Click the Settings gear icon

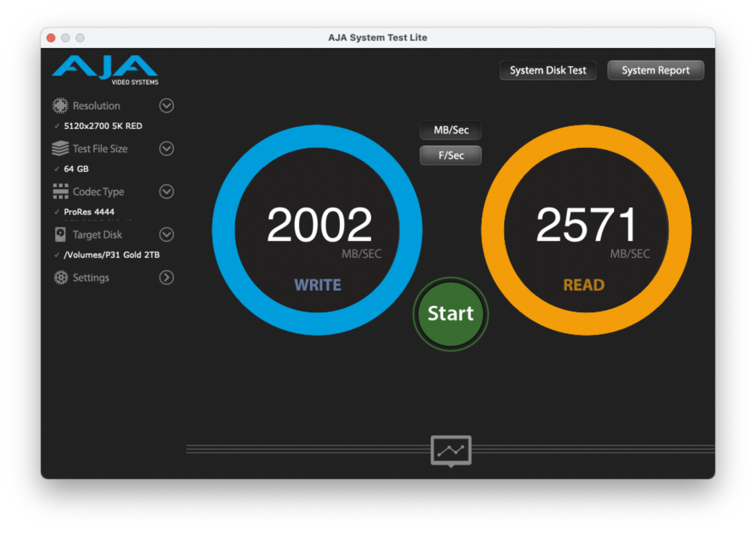point(60,277)
